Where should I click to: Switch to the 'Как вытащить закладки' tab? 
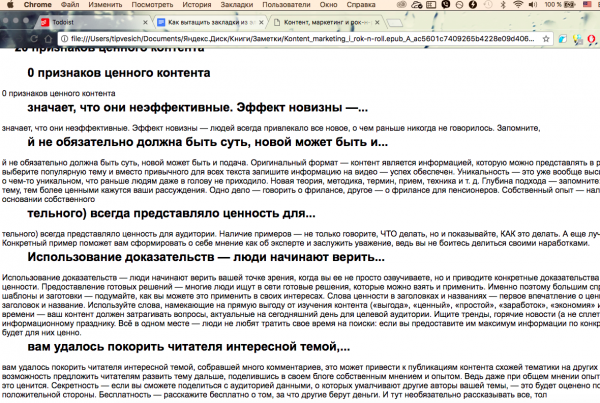click(x=216, y=20)
